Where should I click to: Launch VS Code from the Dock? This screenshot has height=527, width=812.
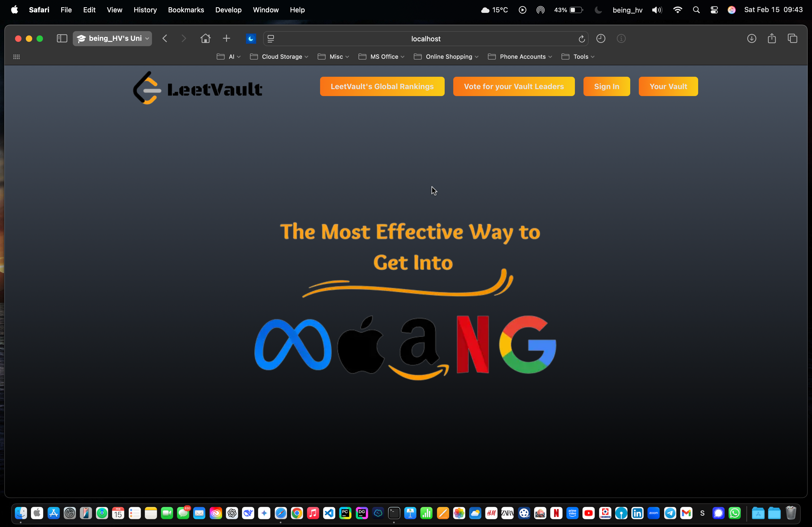tap(329, 513)
